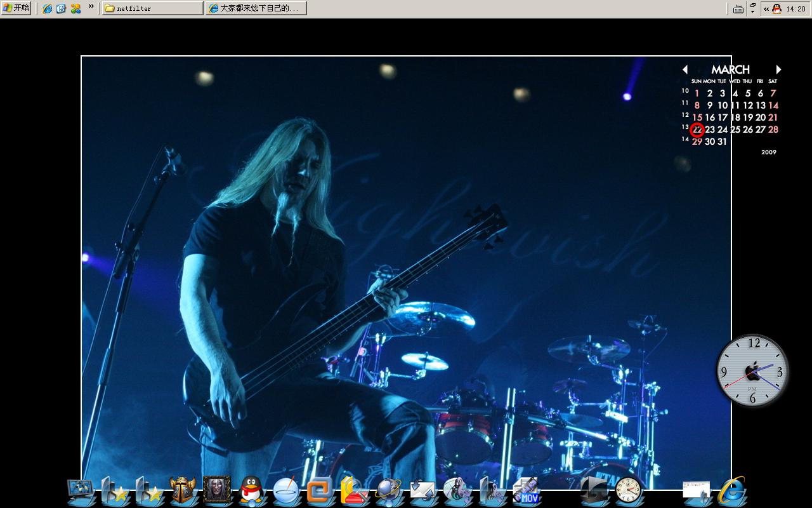The image size is (812, 508).
Task: Click the QQ penguin in the system tray
Action: pos(776,9)
